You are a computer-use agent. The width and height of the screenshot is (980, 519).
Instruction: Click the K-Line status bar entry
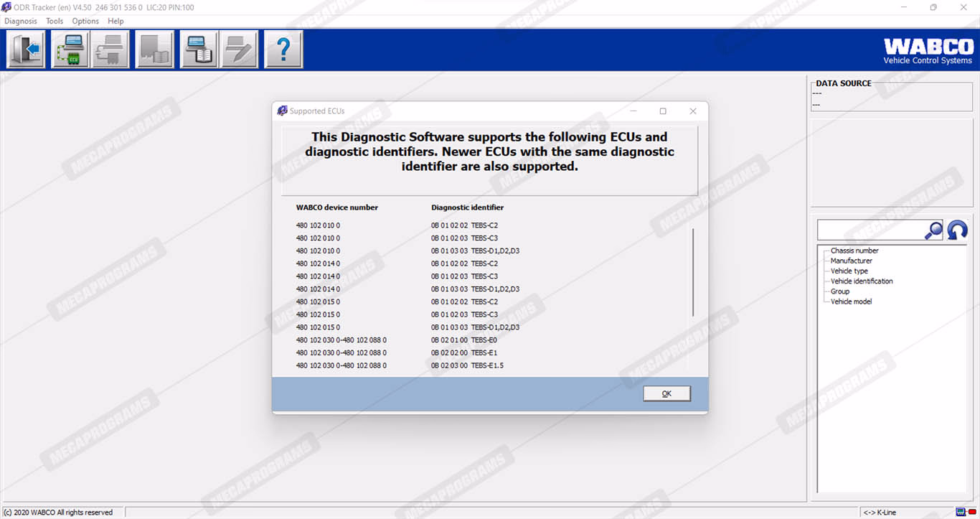coord(880,513)
